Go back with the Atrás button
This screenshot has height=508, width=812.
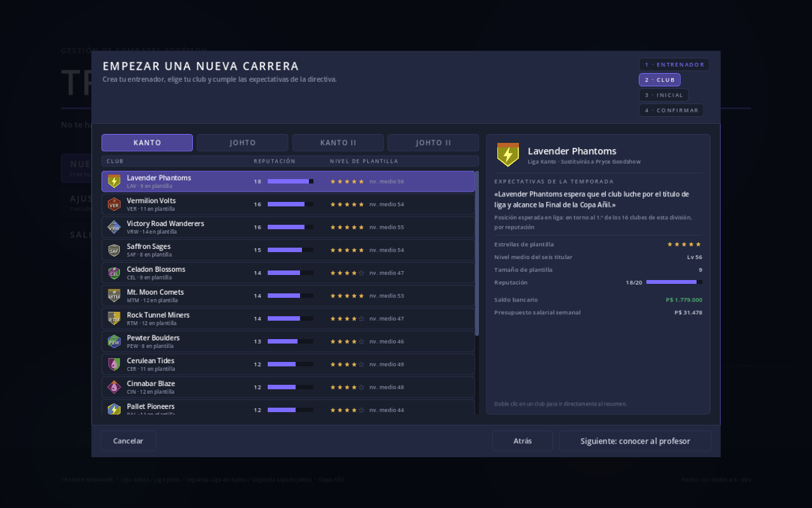pos(523,441)
